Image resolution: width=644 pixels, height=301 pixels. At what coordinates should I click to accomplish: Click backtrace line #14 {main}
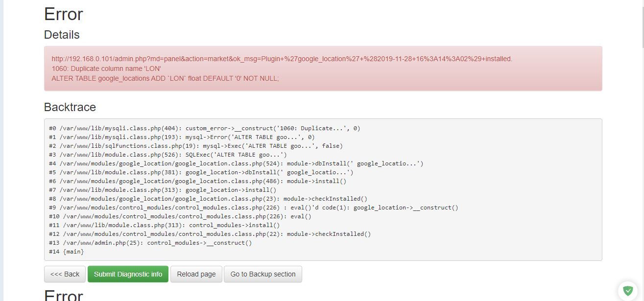click(66, 252)
